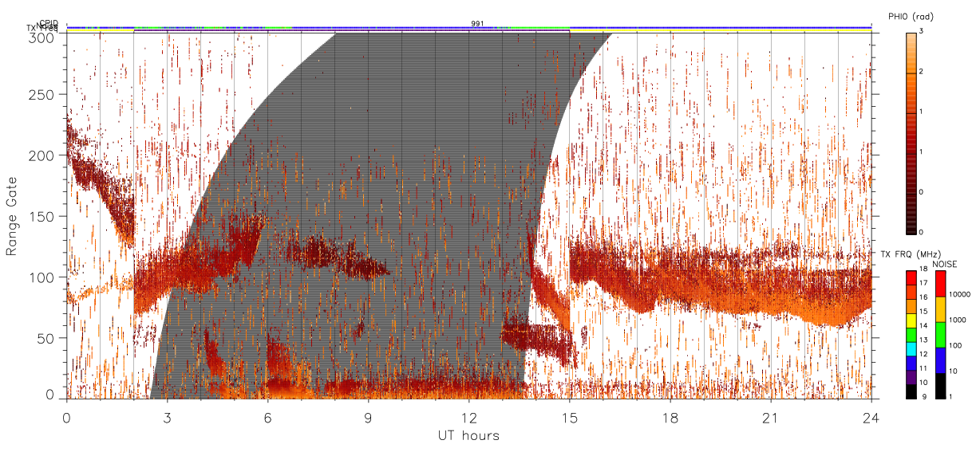Click the yellow 1000-10000 swatch in NOISE legend
This screenshot has width=980, height=452.
pyautogui.click(x=941, y=309)
